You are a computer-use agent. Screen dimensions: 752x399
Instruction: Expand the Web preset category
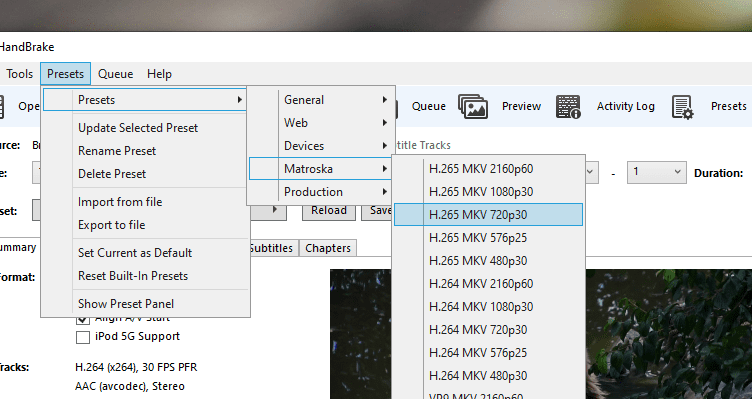[x=320, y=123]
